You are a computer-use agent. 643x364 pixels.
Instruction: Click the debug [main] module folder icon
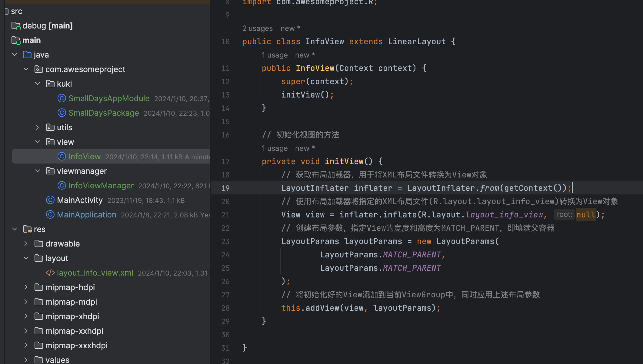pos(16,26)
